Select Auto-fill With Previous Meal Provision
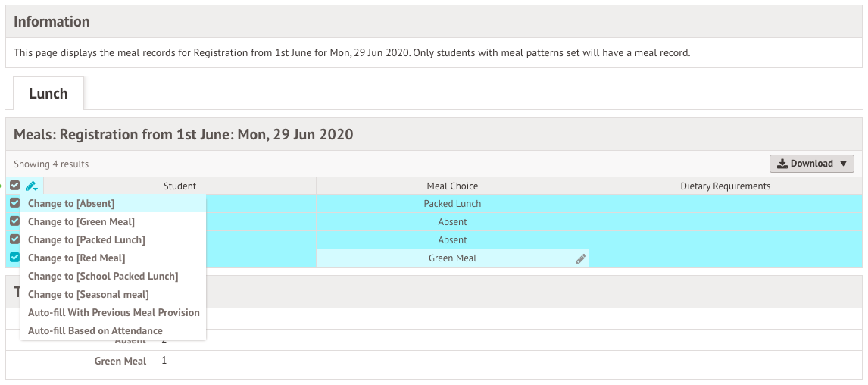The height and width of the screenshot is (385, 868). click(x=113, y=312)
